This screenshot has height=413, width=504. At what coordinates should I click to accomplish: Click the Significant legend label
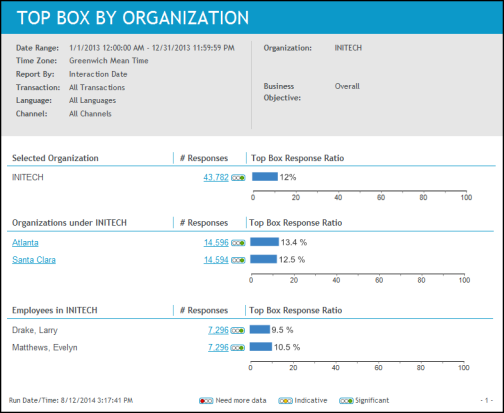tap(372, 400)
